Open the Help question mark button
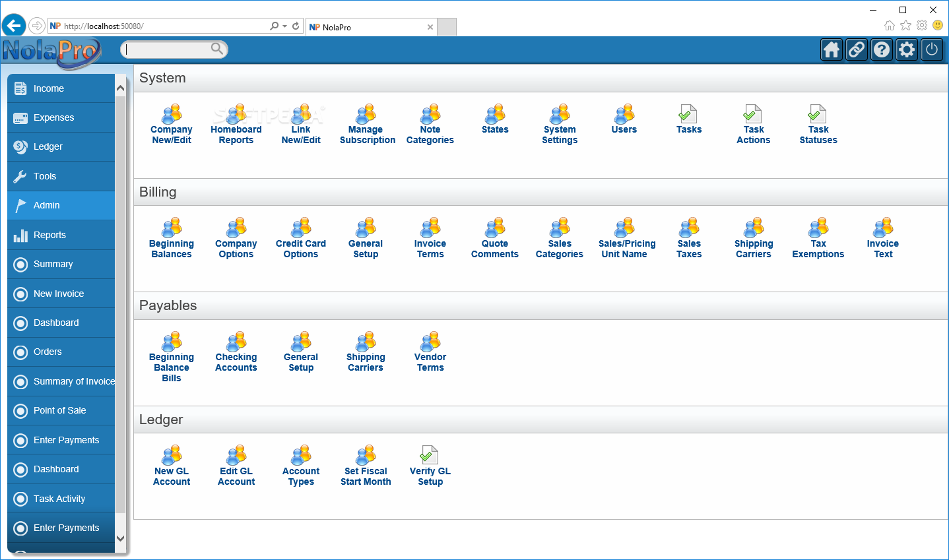The width and height of the screenshot is (949, 560). 882,49
